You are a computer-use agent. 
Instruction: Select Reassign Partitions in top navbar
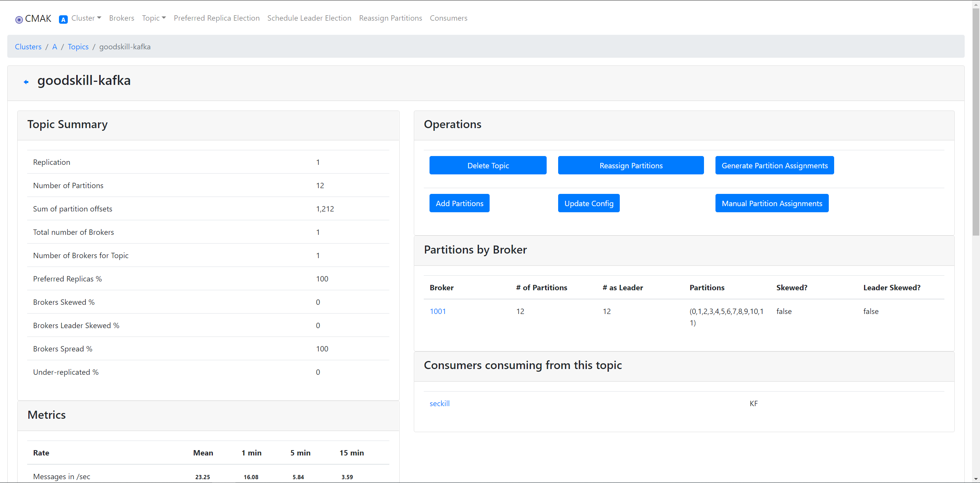point(390,18)
